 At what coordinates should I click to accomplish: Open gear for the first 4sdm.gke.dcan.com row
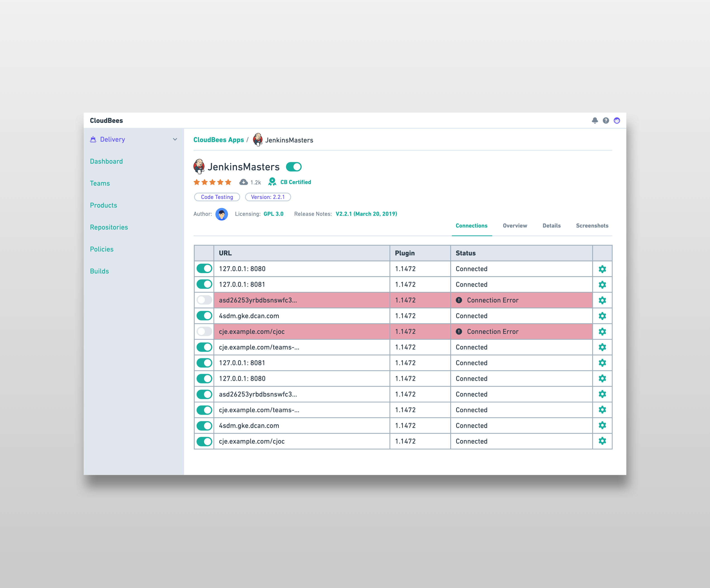click(602, 316)
